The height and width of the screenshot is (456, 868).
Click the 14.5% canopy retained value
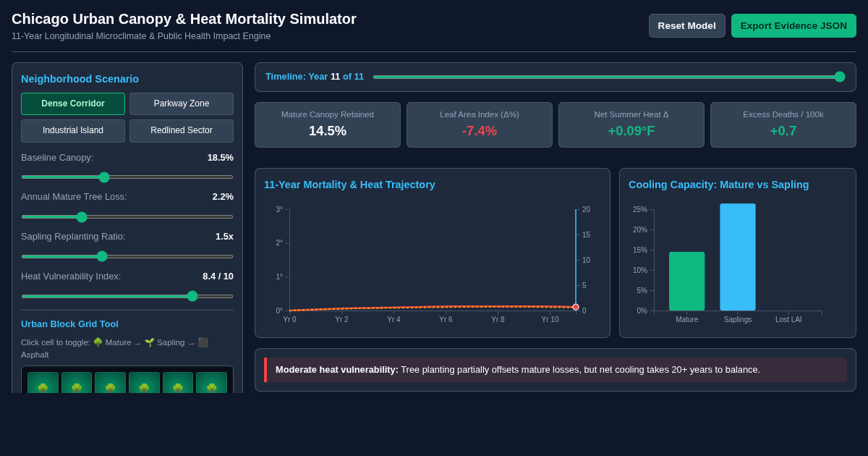coord(328,131)
